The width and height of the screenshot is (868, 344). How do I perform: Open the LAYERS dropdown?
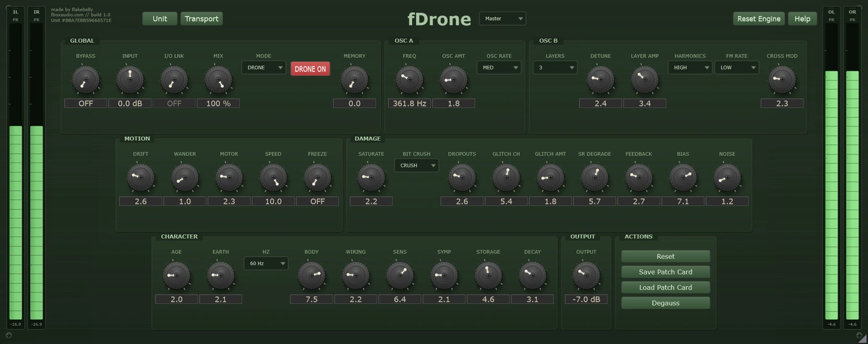[555, 68]
